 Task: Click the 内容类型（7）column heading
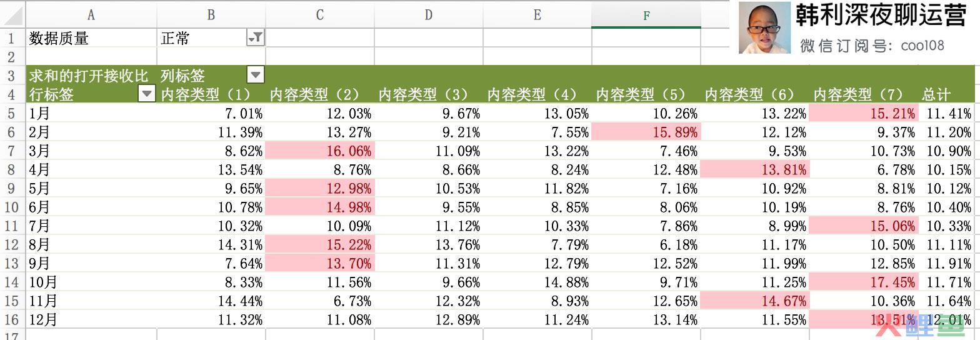pos(859,95)
